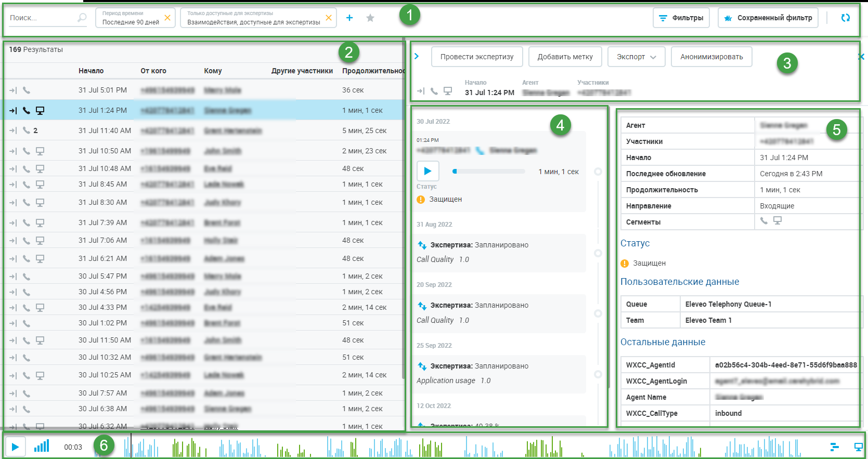The image size is (868, 459).
Task: Open the Фильтры panel
Action: tap(681, 18)
